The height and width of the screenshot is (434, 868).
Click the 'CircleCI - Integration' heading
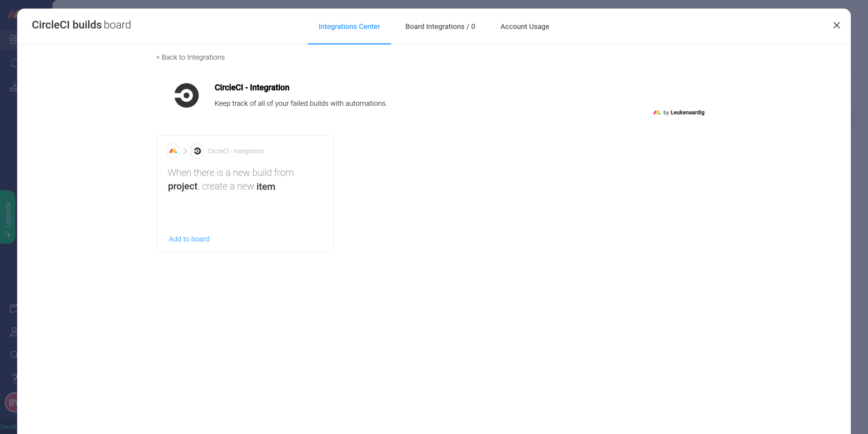[252, 88]
